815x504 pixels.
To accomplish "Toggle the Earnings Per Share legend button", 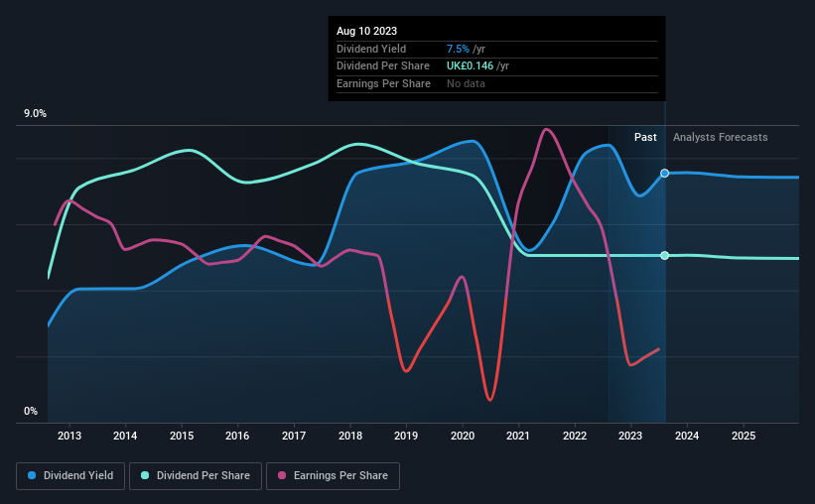I will 333,476.
